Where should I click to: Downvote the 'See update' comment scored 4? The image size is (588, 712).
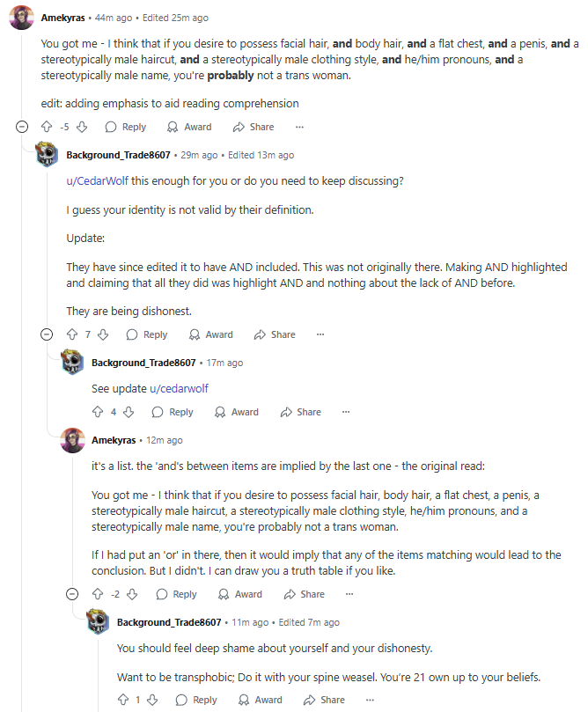[x=128, y=412]
